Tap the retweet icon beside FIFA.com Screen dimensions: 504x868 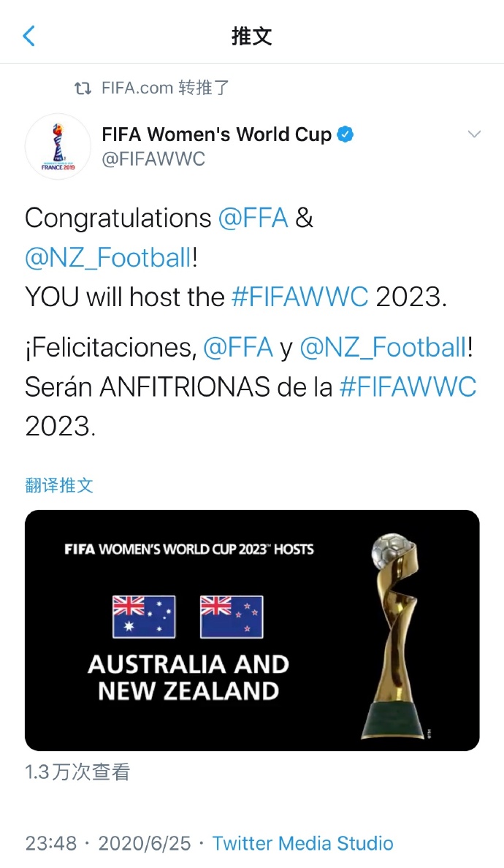83,89
